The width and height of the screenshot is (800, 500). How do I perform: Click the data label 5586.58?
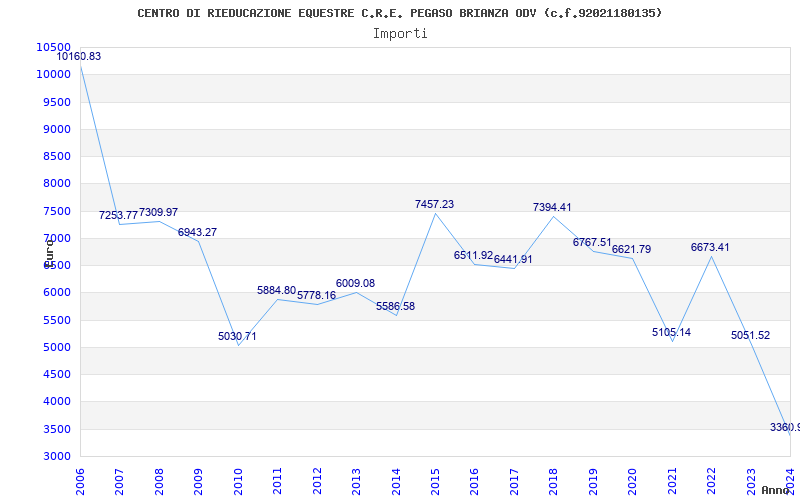(x=395, y=307)
